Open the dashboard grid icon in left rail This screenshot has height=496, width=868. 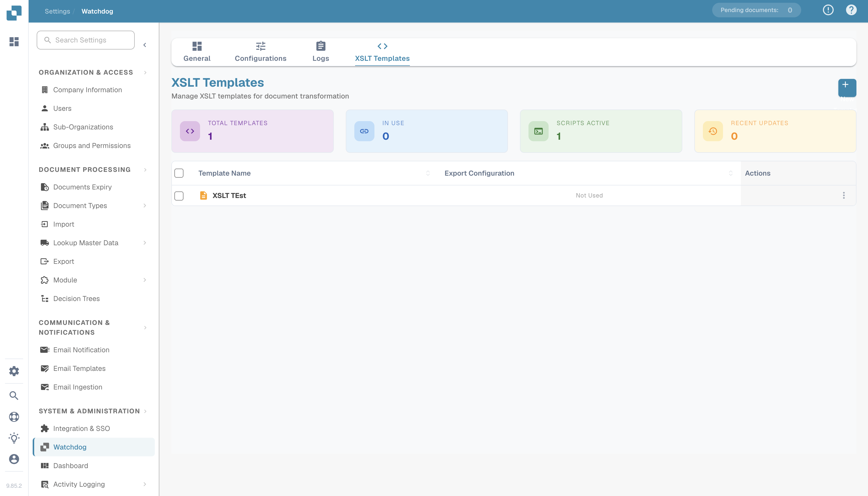point(14,41)
